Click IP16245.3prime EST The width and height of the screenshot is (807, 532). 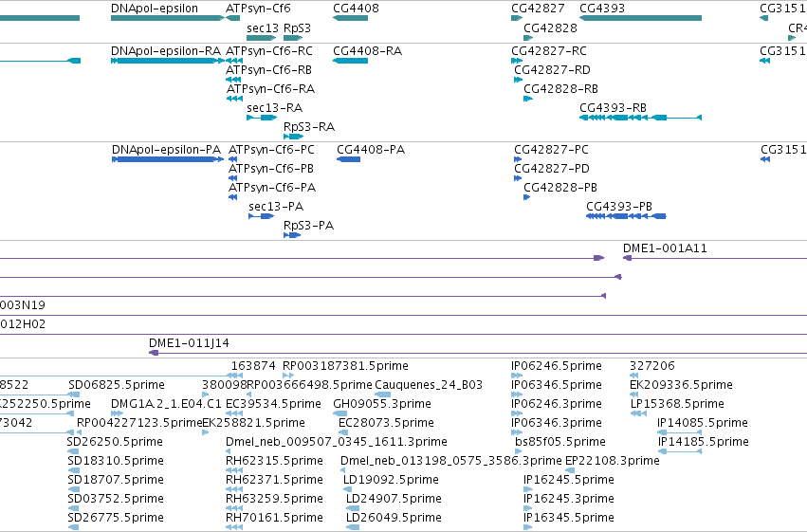[528, 509]
